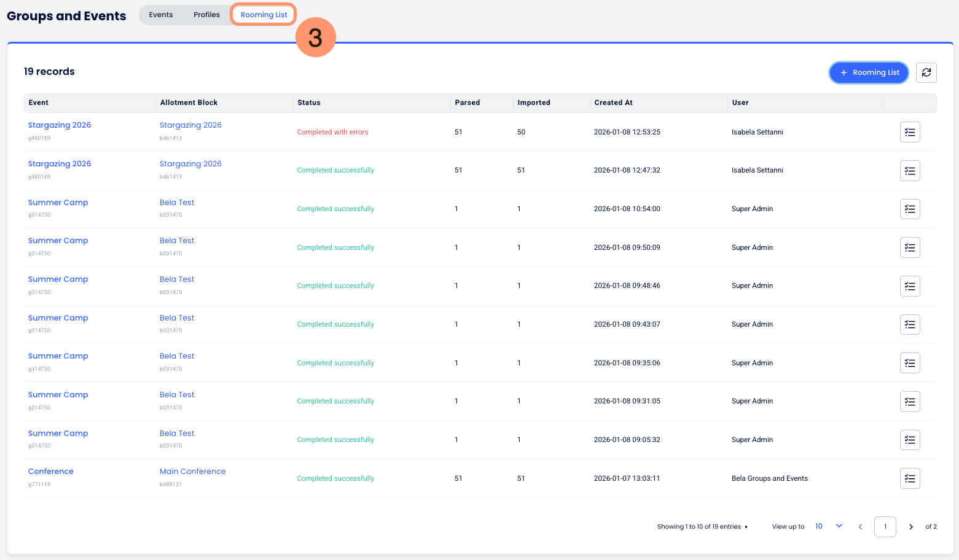
Task: Open details icon for the 12:47:32 Stargazing import
Action: (x=909, y=171)
